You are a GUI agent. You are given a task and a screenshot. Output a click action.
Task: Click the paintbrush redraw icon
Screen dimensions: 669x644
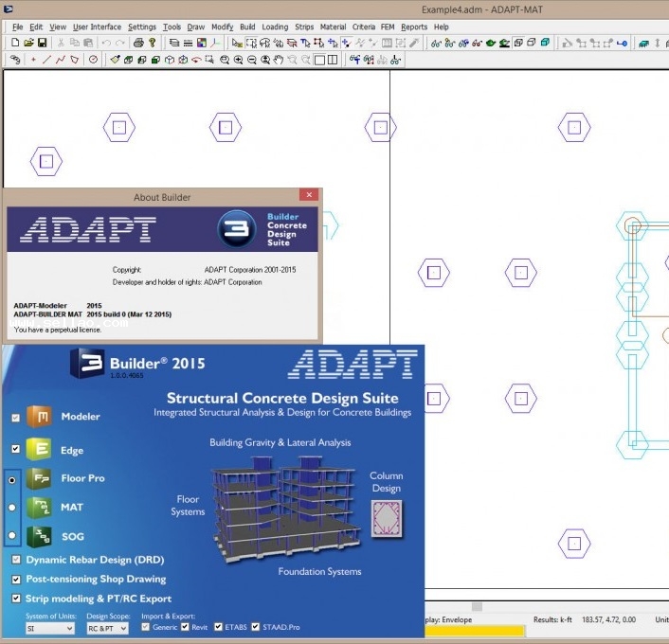coord(115,60)
